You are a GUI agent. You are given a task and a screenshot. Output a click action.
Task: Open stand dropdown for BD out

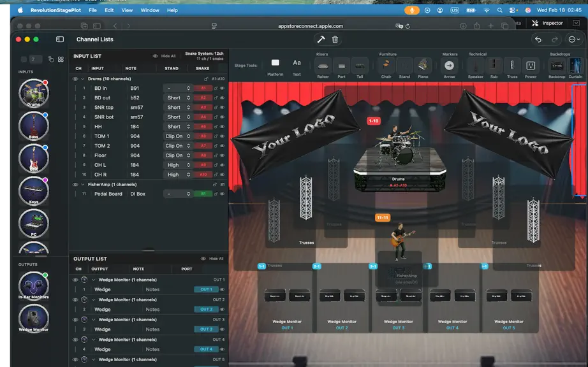tap(178, 97)
